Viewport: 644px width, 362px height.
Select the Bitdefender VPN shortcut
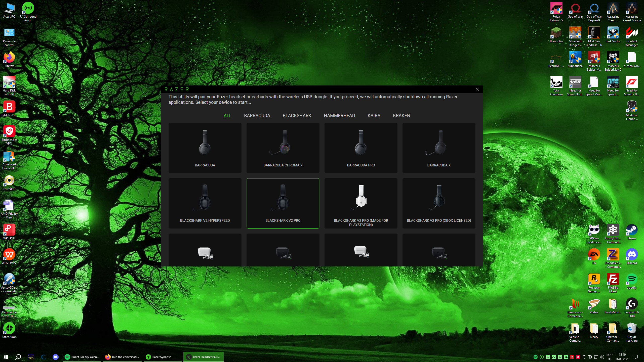coord(9,135)
